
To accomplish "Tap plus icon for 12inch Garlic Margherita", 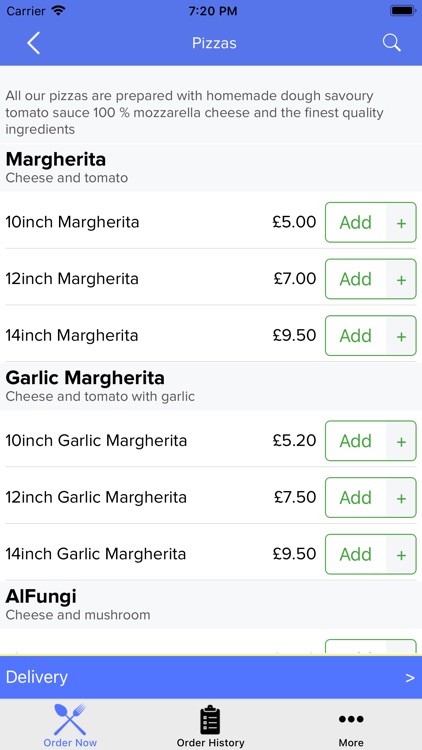I will click(x=401, y=497).
